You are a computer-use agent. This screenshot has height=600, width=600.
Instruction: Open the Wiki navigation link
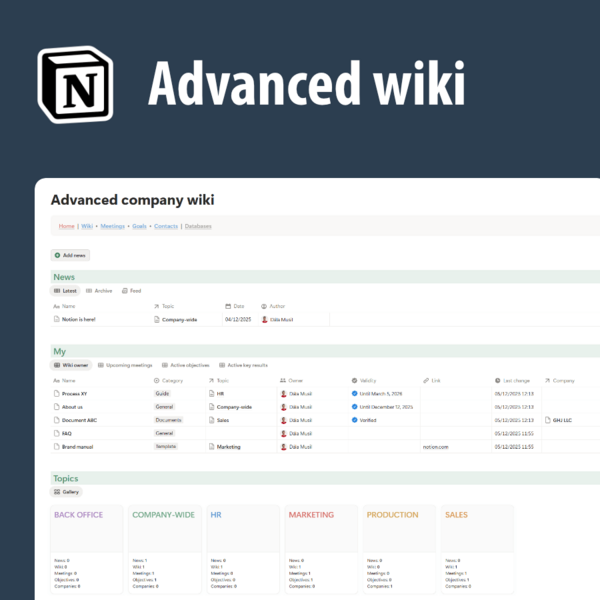[x=87, y=226]
